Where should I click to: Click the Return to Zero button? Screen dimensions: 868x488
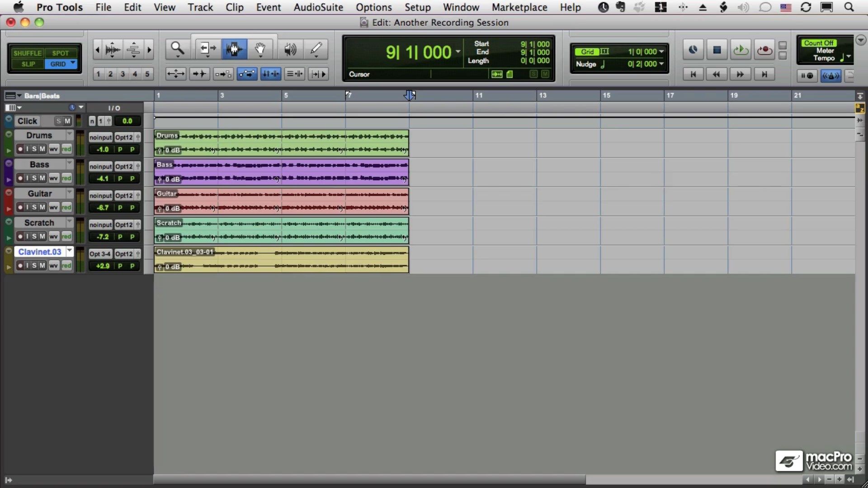point(693,74)
